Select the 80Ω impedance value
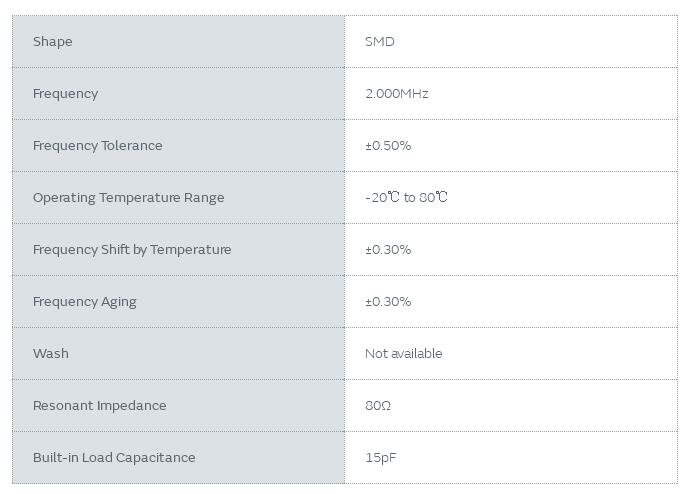This screenshot has height=494, width=690. [x=378, y=405]
